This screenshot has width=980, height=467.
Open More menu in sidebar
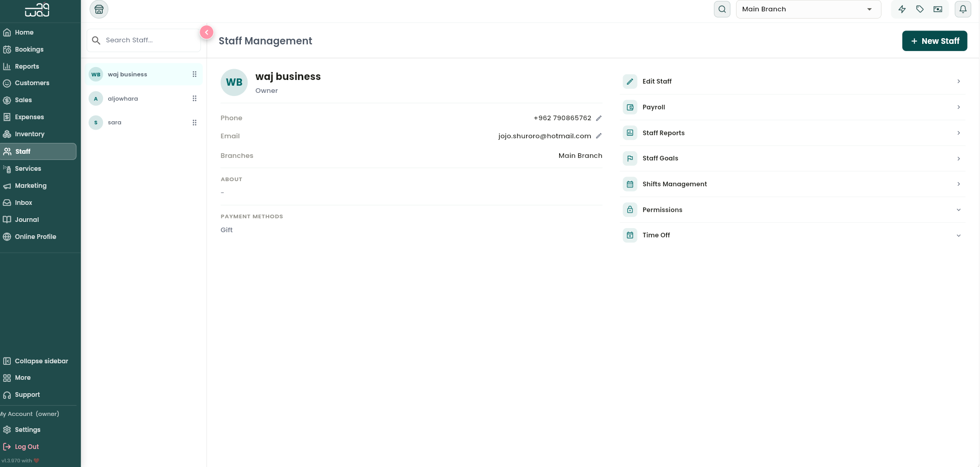pyautogui.click(x=38, y=378)
